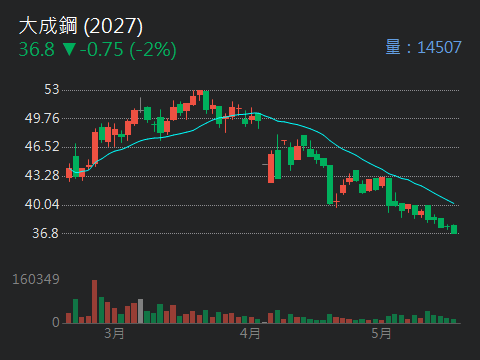Viewport: 480px width, 360px height.
Task: Click the 36.8 price axis label
Action: point(45,233)
